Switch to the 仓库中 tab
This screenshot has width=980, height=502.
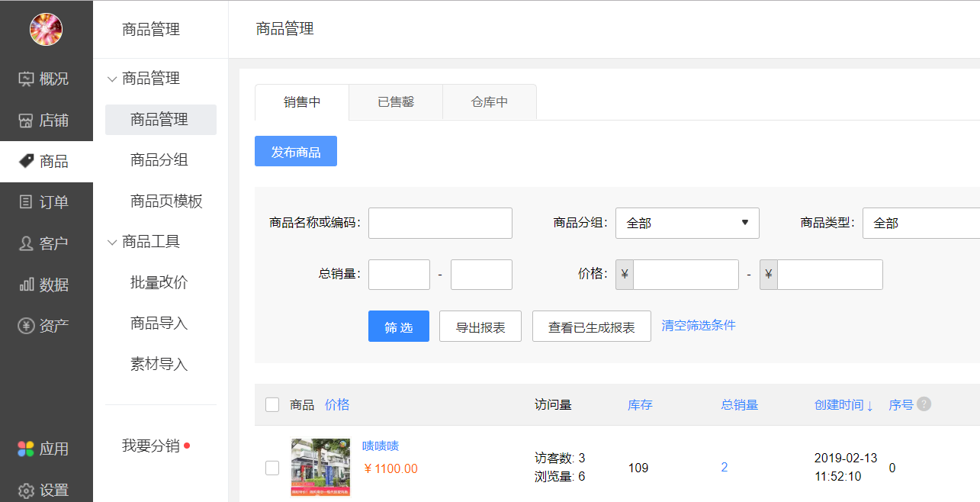tap(490, 102)
